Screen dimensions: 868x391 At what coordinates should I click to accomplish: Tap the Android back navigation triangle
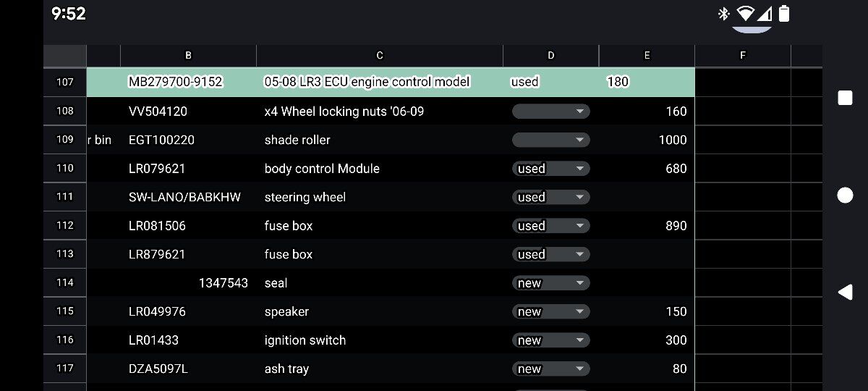(845, 292)
